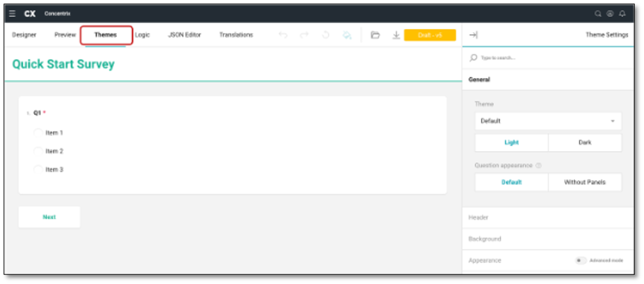
Task: Open the user account icon
Action: click(610, 13)
